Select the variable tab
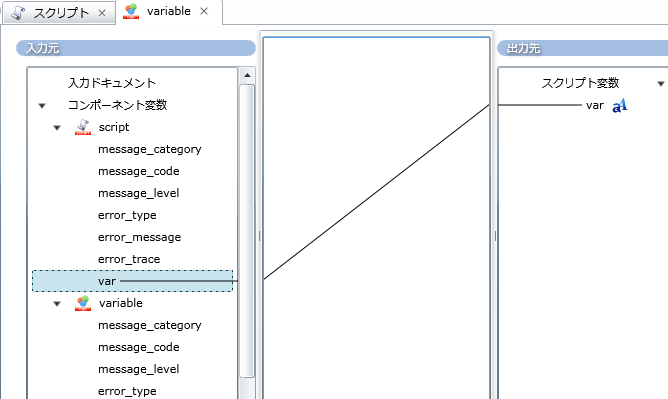The image size is (668, 399). tap(169, 11)
